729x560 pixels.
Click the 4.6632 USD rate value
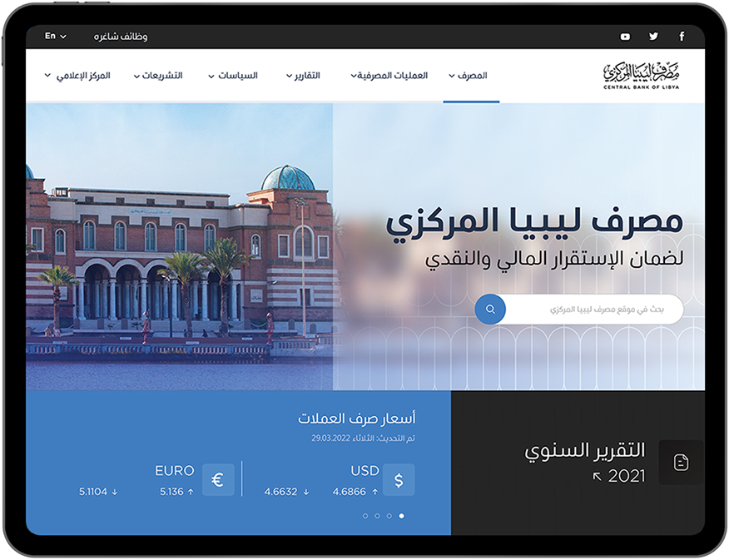280,492
